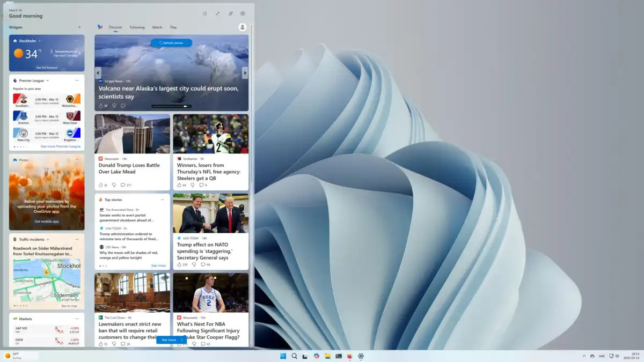This screenshot has width=644, height=362.
Task: Select the Play tab in the feed
Action: point(173,27)
